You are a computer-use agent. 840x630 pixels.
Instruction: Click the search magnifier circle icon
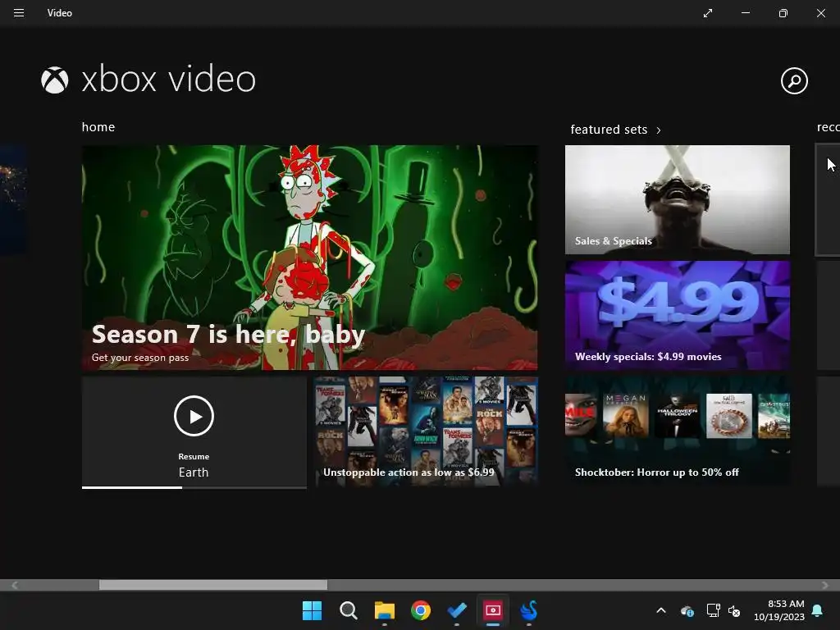click(794, 81)
